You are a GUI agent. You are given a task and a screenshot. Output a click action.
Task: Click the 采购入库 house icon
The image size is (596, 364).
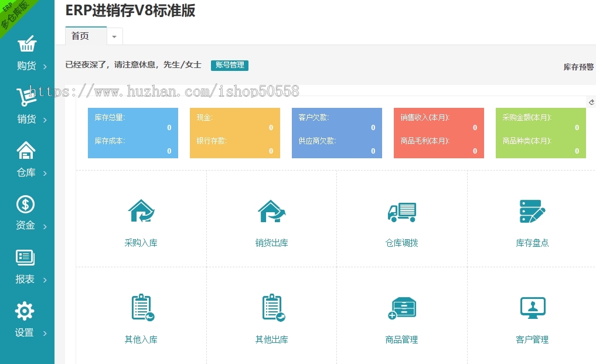141,211
